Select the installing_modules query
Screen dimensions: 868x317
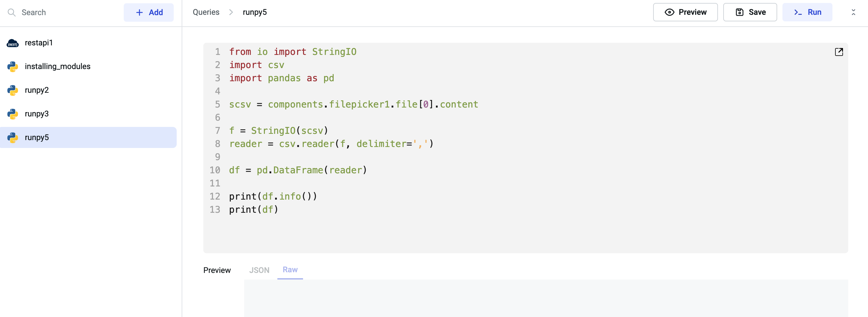58,67
